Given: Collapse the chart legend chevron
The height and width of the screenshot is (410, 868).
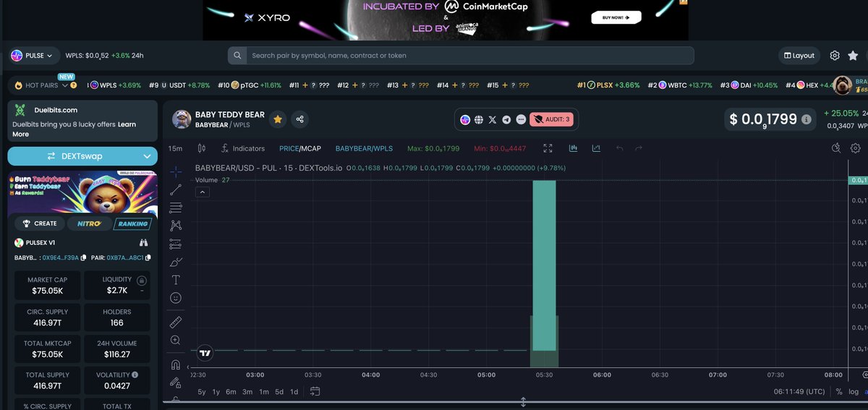Looking at the screenshot, I should click(x=203, y=192).
